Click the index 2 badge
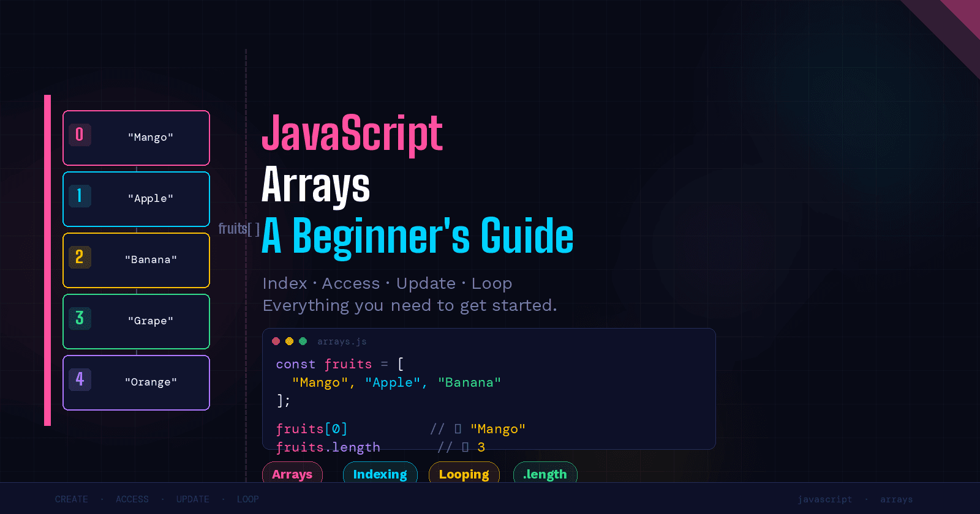 (80, 257)
